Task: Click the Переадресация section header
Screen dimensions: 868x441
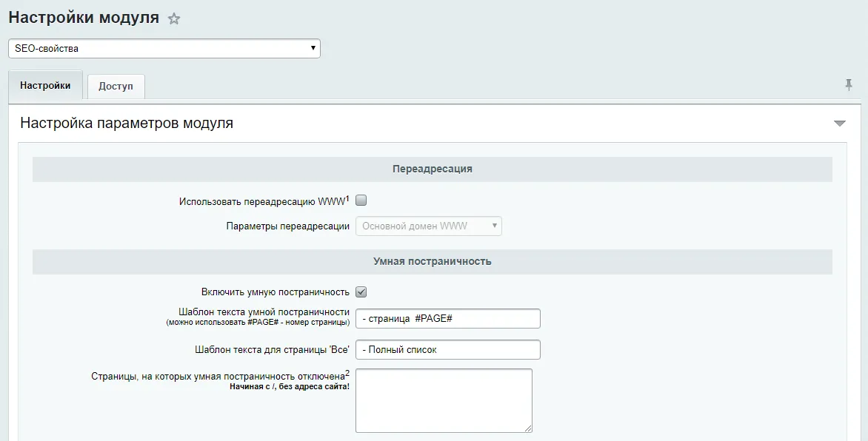Action: pyautogui.click(x=431, y=169)
